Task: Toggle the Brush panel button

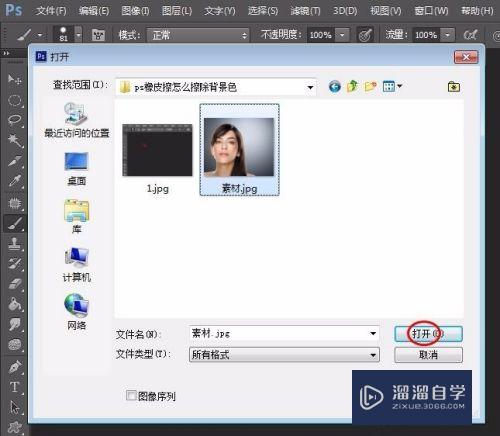Action: tap(98, 35)
